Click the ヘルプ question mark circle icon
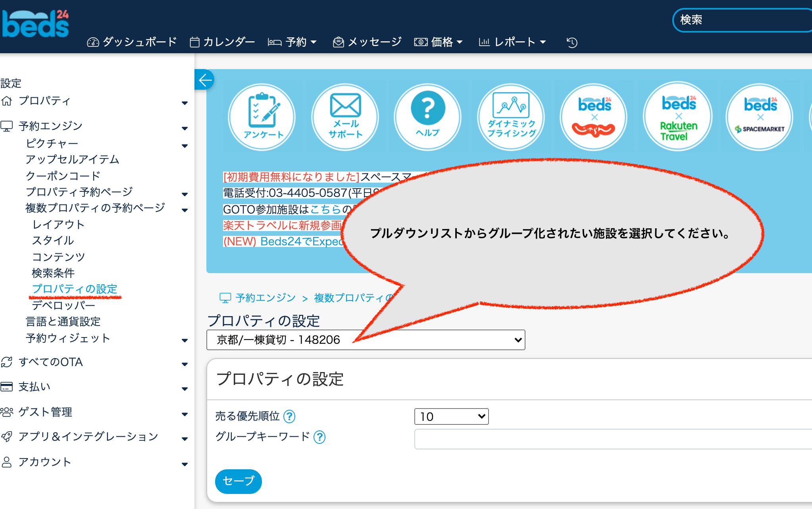This screenshot has width=812, height=509. point(427,117)
